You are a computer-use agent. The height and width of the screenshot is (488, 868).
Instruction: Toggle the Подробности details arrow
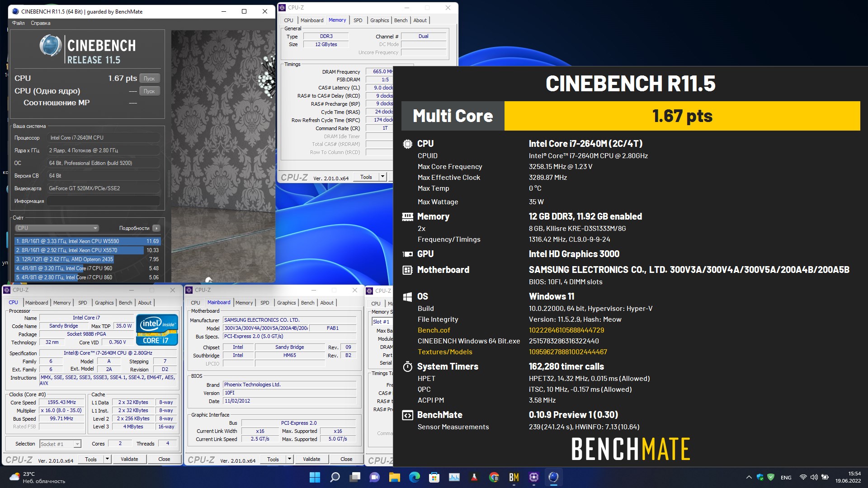coord(156,228)
